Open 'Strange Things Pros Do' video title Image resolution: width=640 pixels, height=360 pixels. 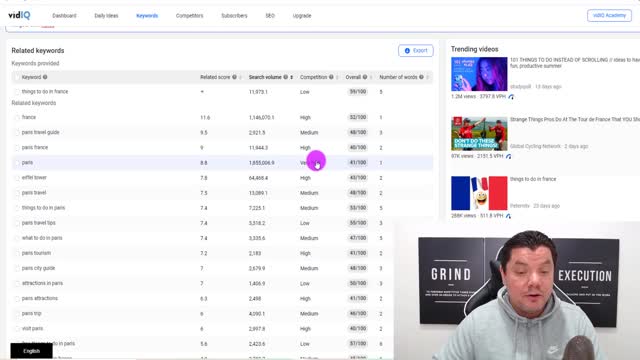tap(575, 120)
